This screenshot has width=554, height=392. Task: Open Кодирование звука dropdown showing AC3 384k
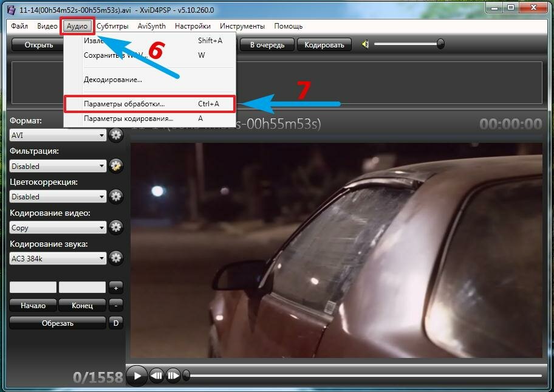point(58,258)
